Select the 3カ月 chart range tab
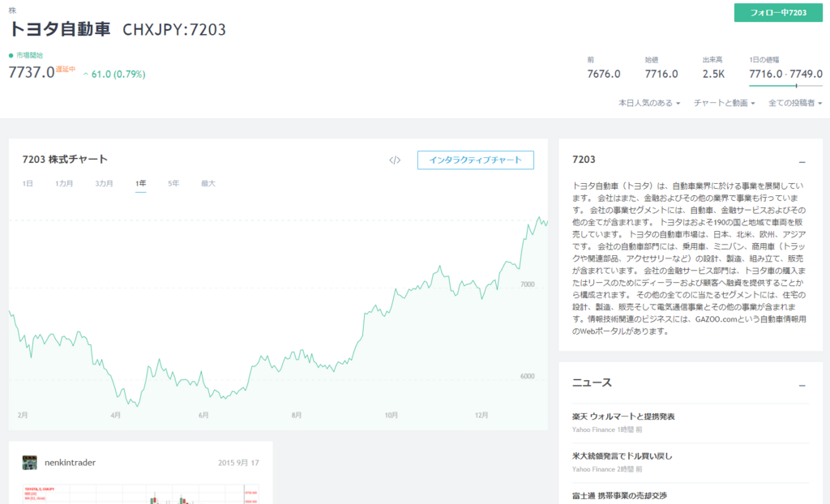Screen dimensions: 830x504 click(x=105, y=184)
